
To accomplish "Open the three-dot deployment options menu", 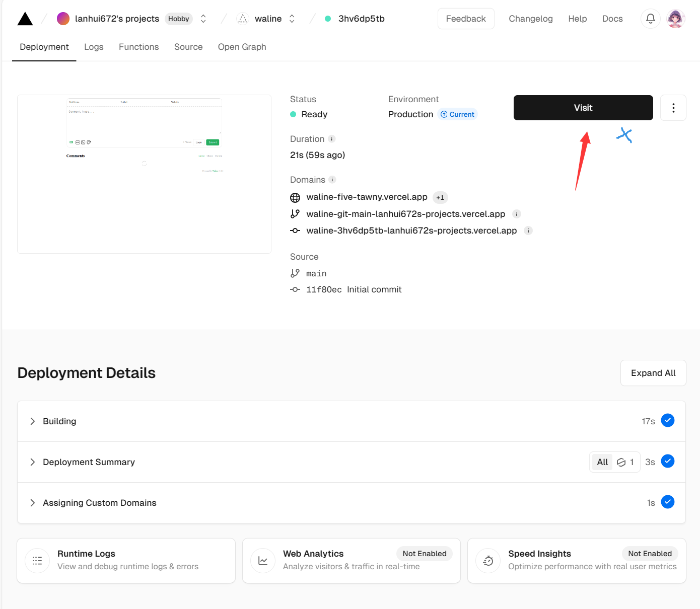I will point(673,108).
